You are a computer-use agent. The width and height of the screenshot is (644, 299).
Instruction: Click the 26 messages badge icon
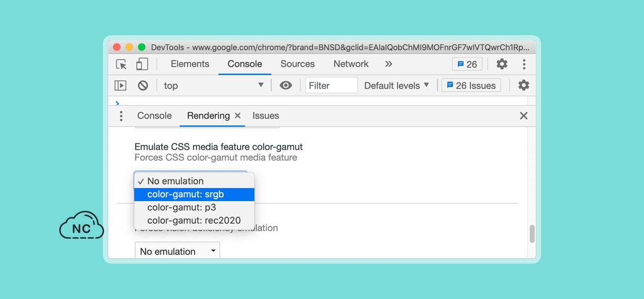[x=467, y=64]
